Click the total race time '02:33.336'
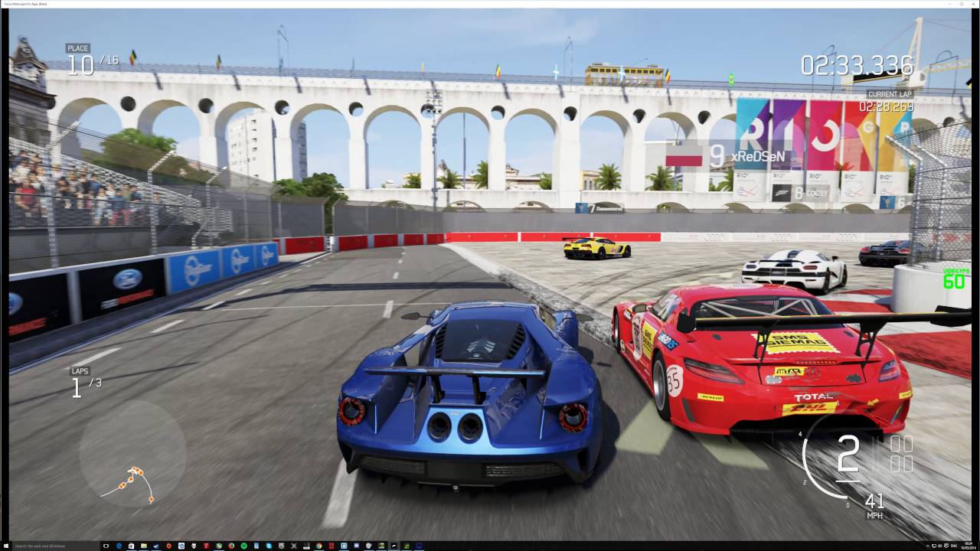980x551 pixels. 857,66
